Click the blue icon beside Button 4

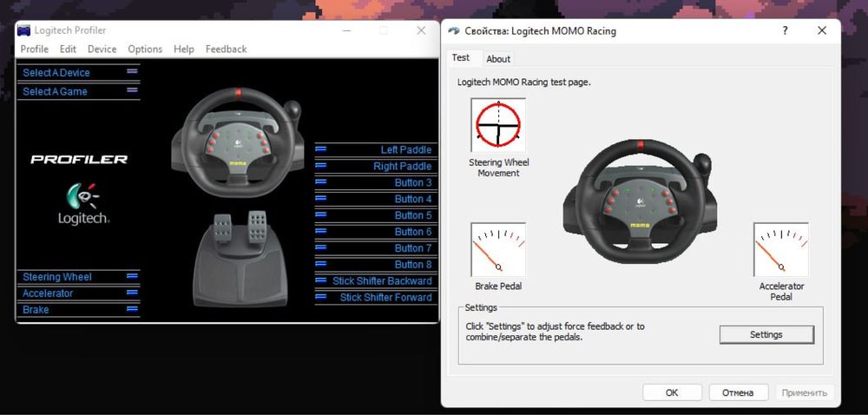320,198
